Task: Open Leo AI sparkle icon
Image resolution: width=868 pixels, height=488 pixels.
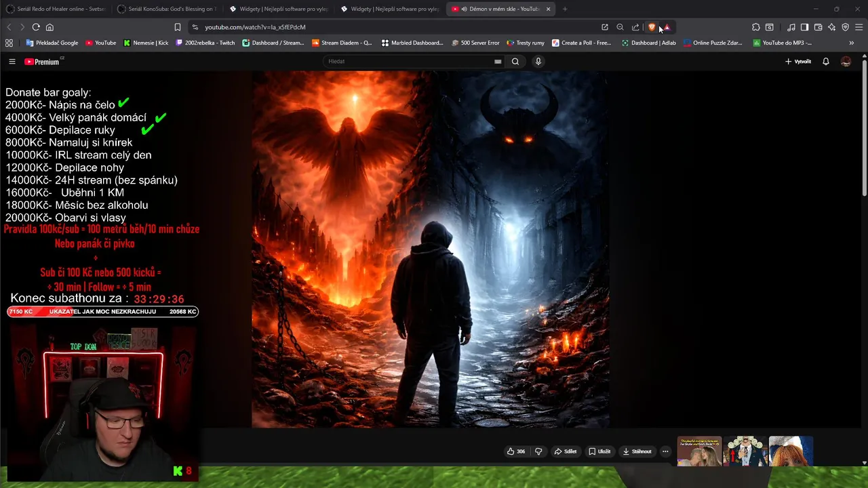Action: (x=831, y=27)
